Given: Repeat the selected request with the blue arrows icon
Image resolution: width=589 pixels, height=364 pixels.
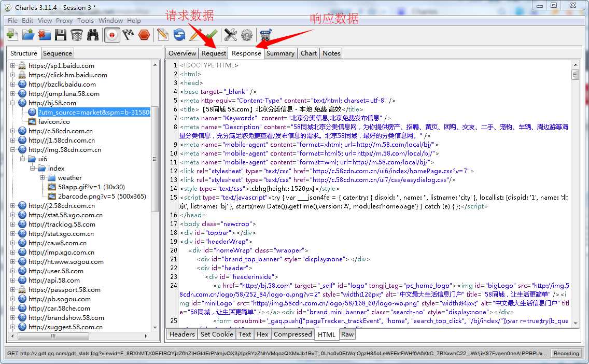Looking at the screenshot, I should pyautogui.click(x=179, y=35).
